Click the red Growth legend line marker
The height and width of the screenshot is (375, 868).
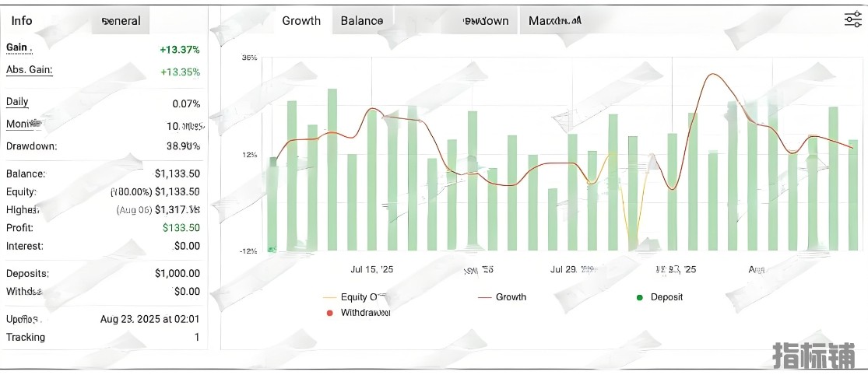484,297
